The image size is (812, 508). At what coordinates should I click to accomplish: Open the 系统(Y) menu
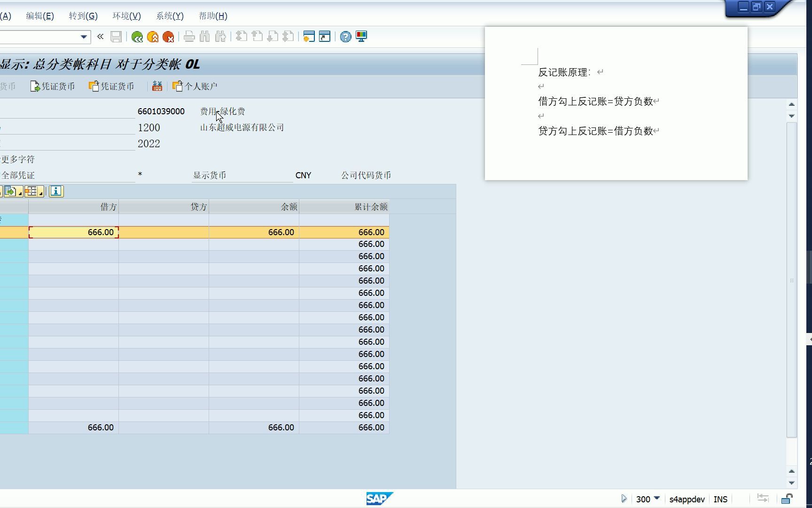(x=170, y=16)
